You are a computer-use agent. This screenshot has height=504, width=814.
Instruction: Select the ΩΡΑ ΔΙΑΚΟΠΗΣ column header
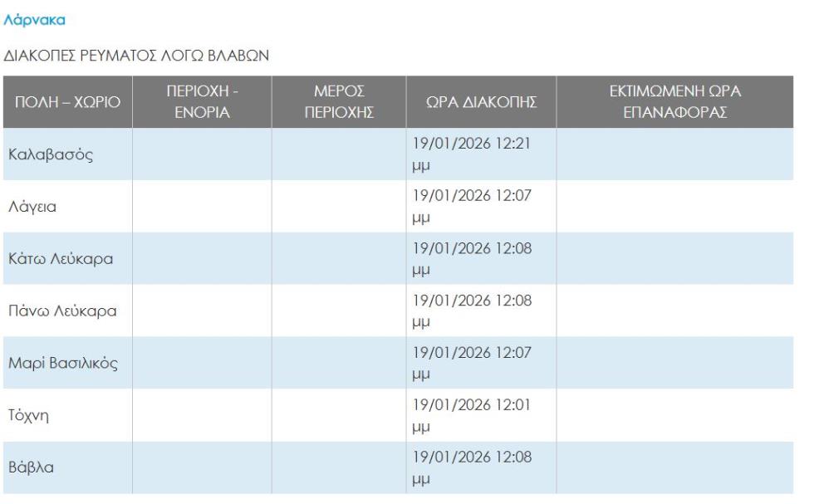click(x=481, y=103)
